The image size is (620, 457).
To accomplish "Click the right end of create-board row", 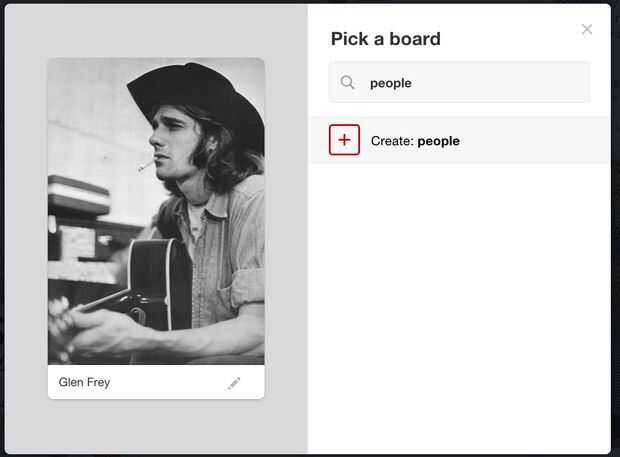I will coord(580,141).
